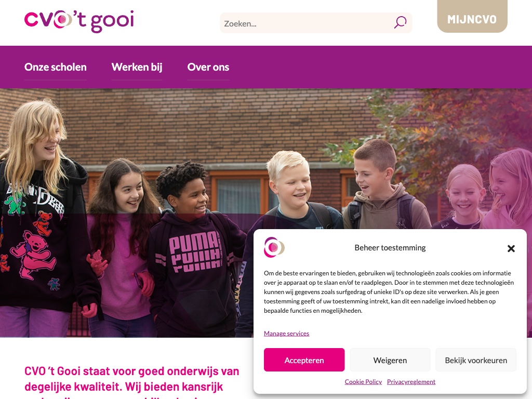Open Bekijk voorkeuren preferences
532x399 pixels.
[x=476, y=360]
